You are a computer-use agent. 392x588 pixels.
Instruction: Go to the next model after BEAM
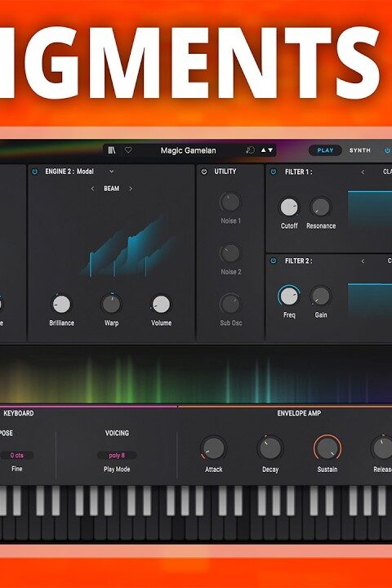pyautogui.click(x=131, y=189)
